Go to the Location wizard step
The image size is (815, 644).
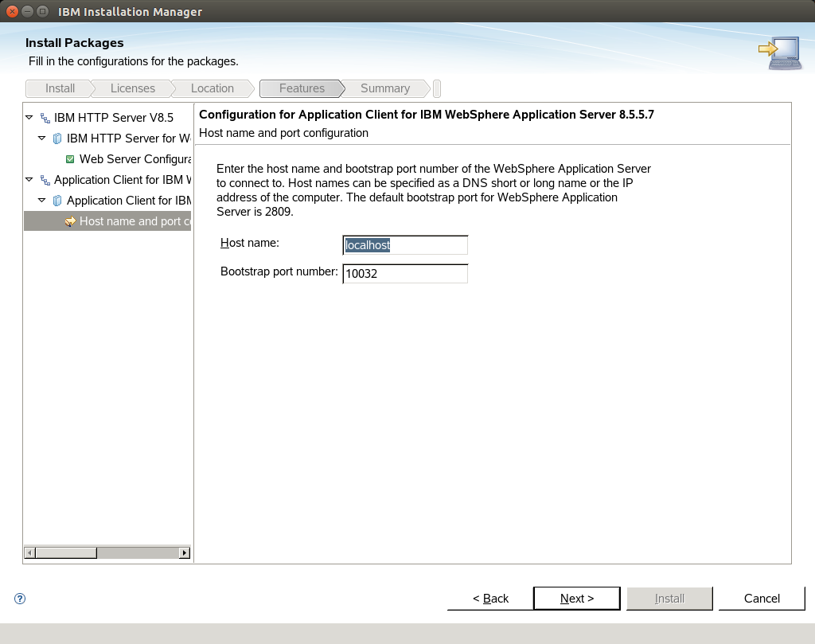[x=212, y=88]
